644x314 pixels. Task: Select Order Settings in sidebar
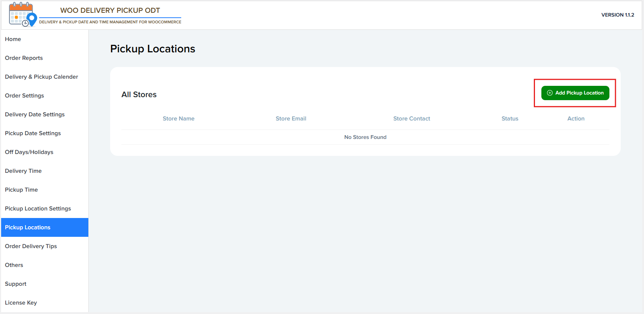click(24, 96)
